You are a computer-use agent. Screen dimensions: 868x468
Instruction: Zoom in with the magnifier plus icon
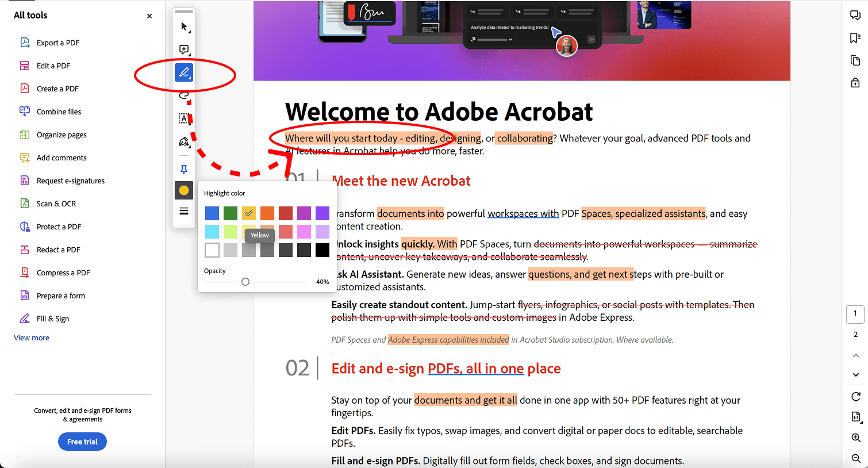(855, 438)
